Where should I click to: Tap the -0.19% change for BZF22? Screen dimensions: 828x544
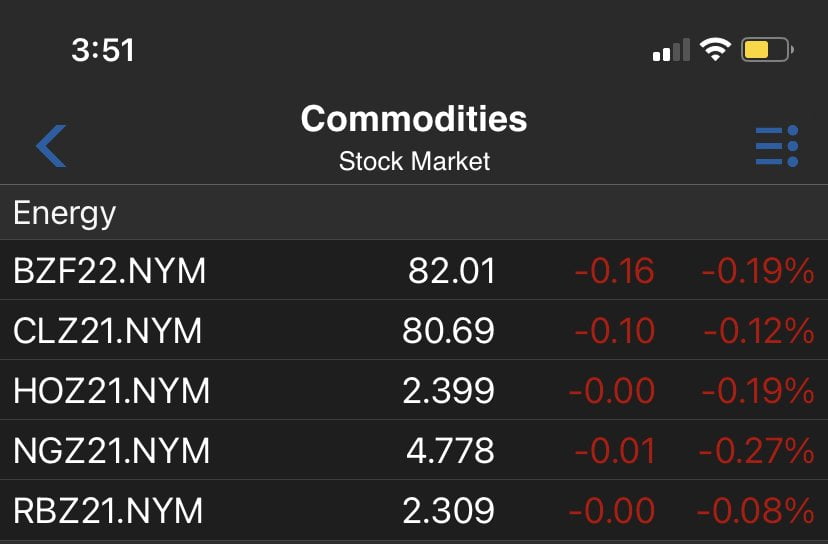[757, 271]
